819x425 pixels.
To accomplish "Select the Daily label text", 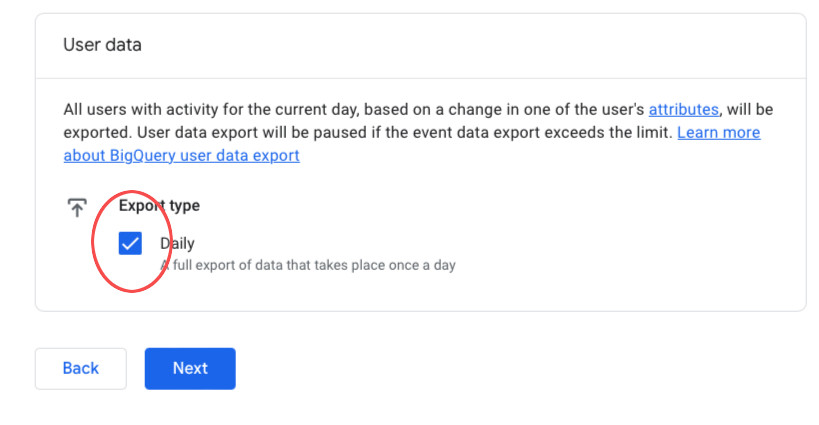I will 177,243.
